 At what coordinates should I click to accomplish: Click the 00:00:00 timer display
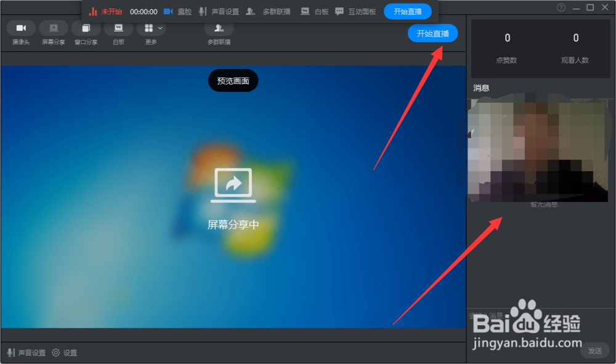click(144, 12)
